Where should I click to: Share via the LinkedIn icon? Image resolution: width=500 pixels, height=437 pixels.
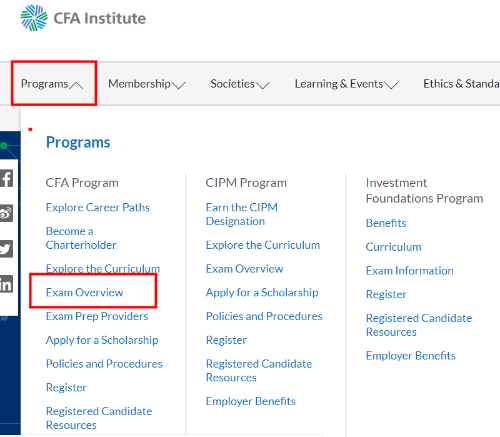click(6, 284)
